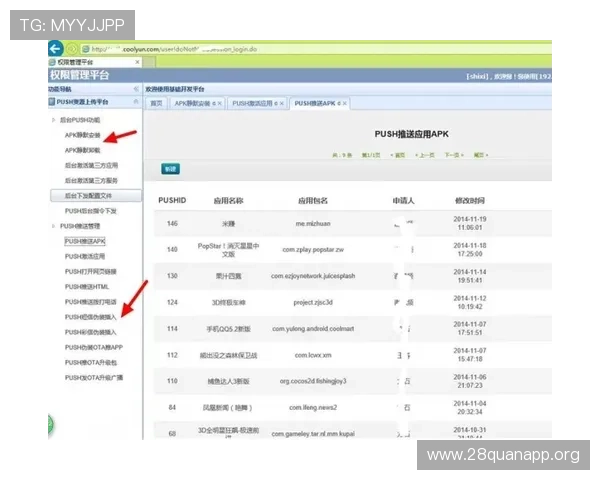The height and width of the screenshot is (480, 600).
Task: Close the PUSH激活应用 content tab
Action: (282, 103)
